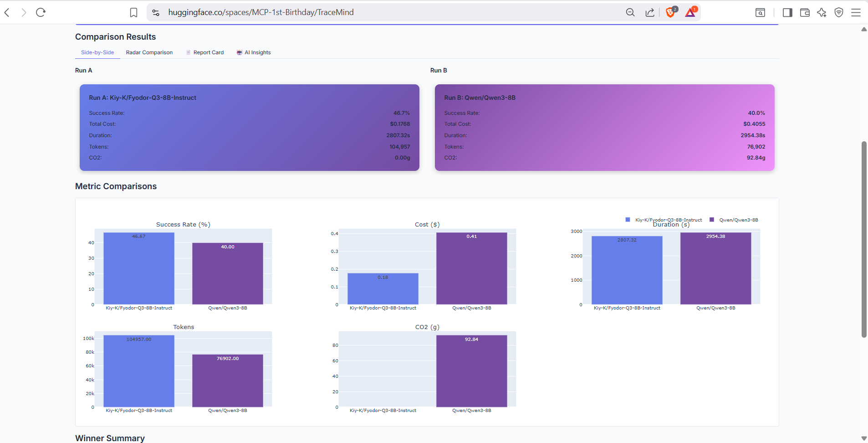
Task: Open the AI Insights tab
Action: tap(253, 52)
